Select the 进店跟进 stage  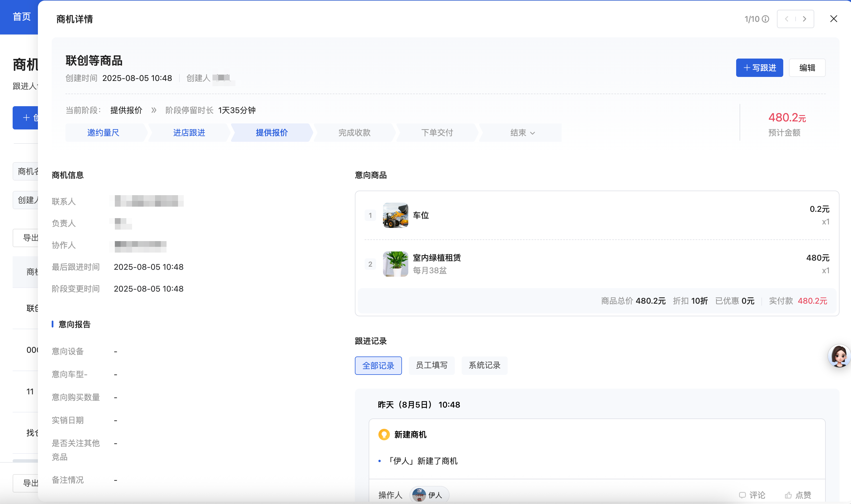coord(189,132)
